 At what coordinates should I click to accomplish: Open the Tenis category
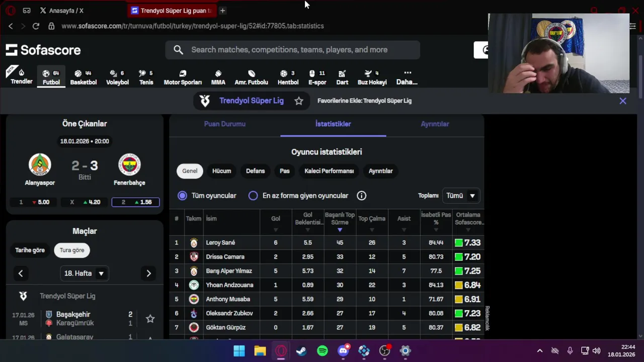146,77
